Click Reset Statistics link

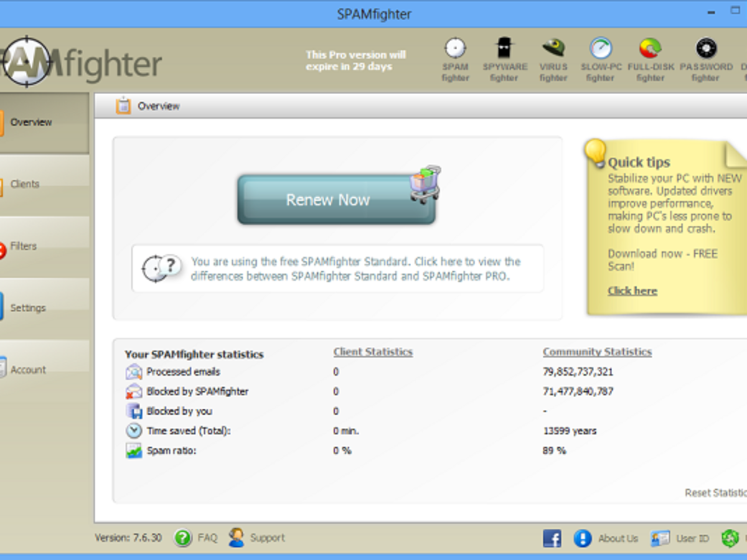(716, 493)
